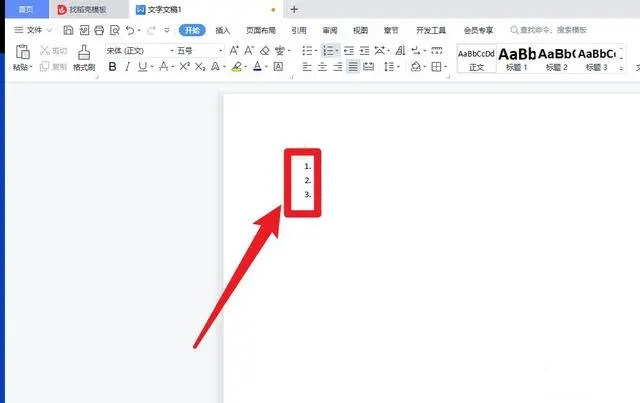This screenshot has width=640, height=403.
Task: Apply the Normal (正文) style
Action: [476, 59]
